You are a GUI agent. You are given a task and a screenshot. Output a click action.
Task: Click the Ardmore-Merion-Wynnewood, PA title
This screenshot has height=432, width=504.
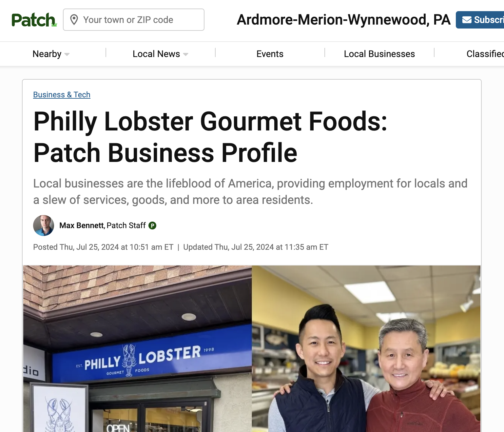point(344,20)
